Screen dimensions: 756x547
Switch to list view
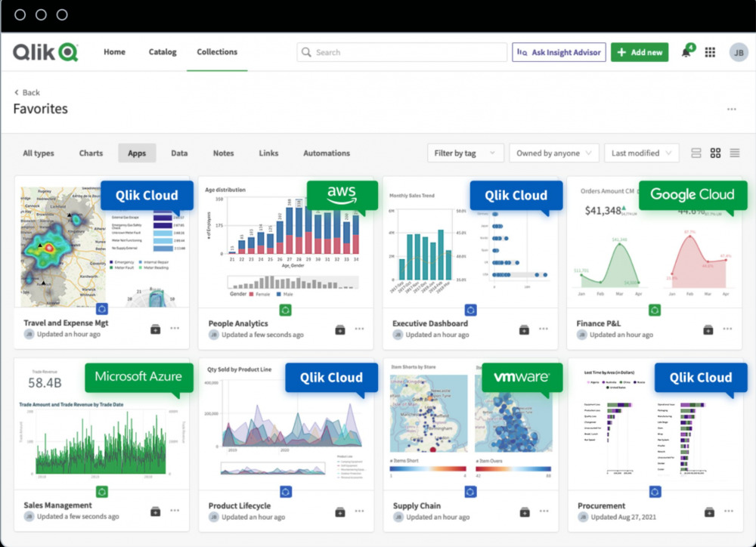click(734, 153)
